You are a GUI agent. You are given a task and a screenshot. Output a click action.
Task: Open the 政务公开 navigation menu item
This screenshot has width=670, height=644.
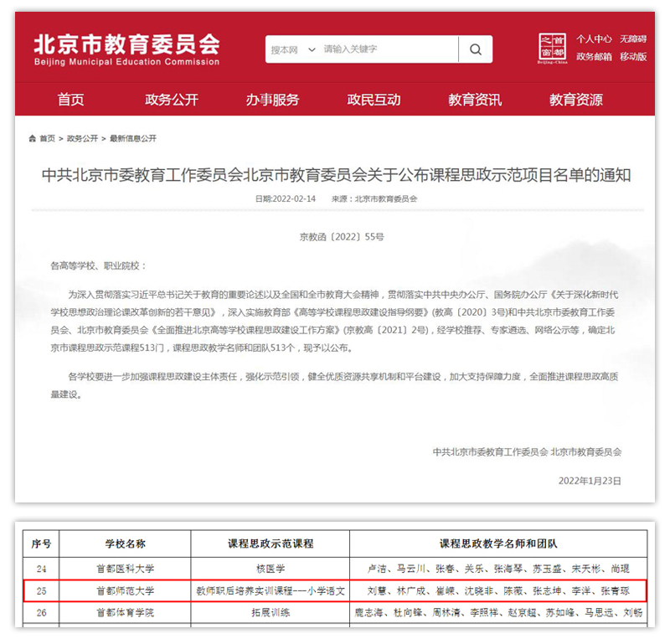pos(172,100)
